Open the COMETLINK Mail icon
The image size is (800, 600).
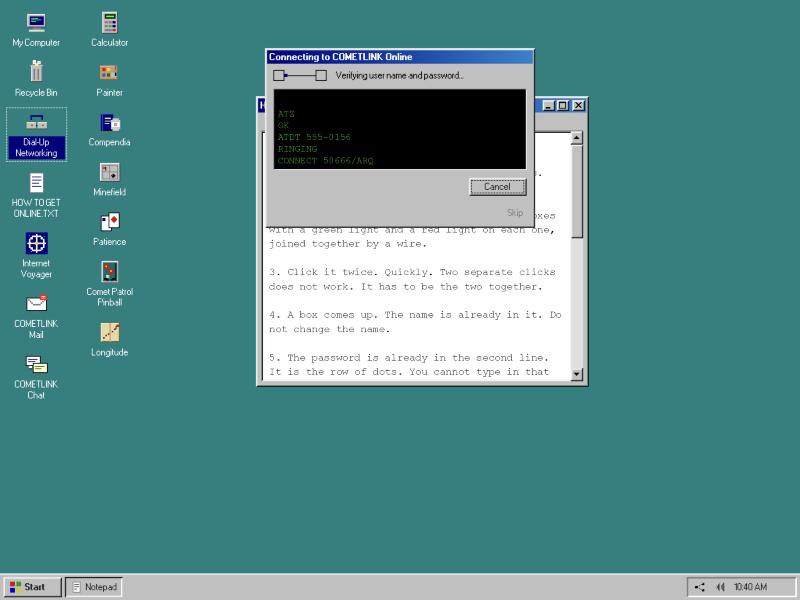(36, 316)
